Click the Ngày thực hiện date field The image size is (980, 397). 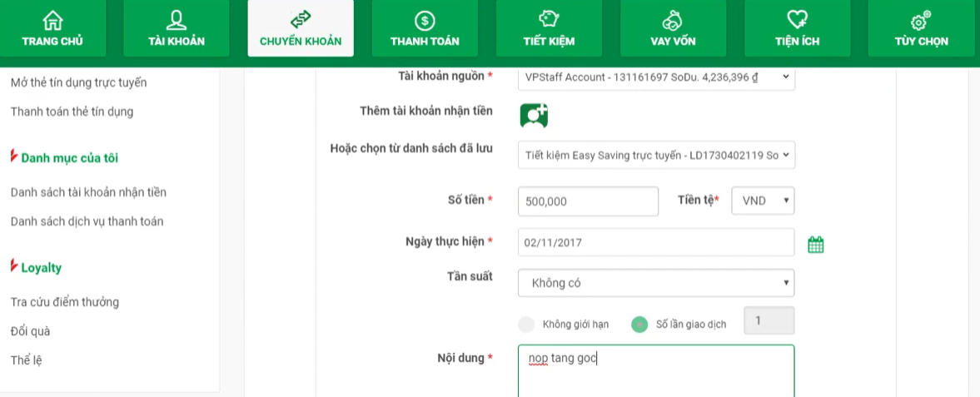pyautogui.click(x=656, y=242)
